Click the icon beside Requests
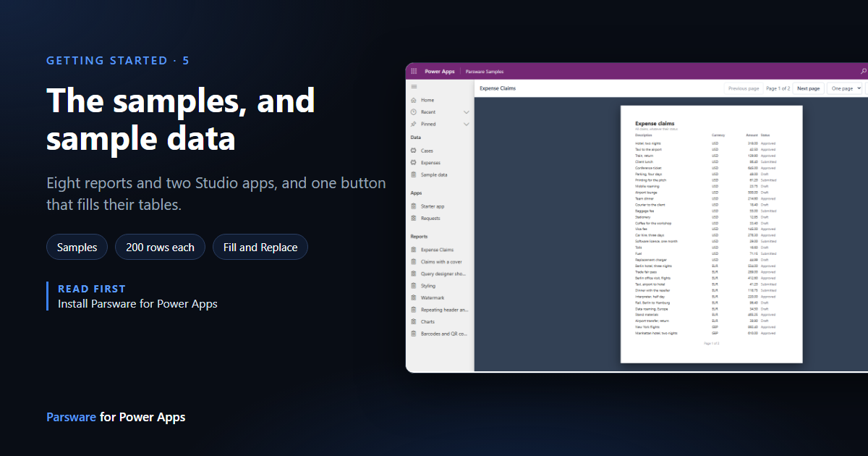The width and height of the screenshot is (868, 456). pyautogui.click(x=413, y=218)
